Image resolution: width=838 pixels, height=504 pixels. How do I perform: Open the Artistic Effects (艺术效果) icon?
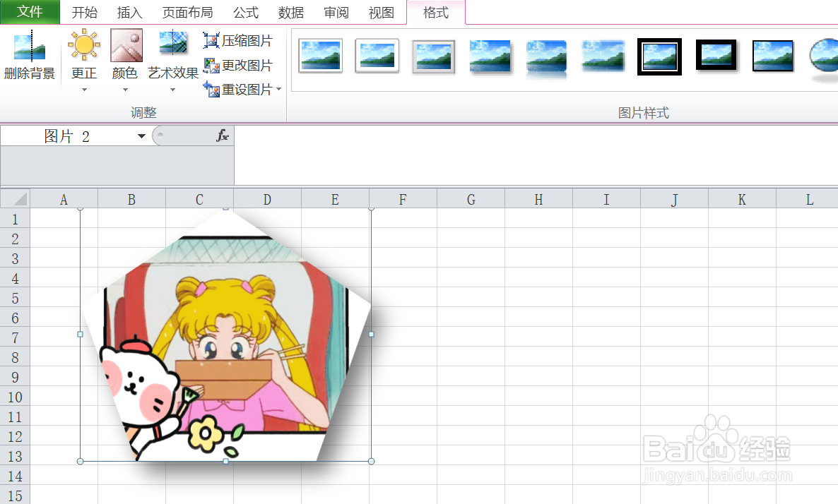point(173,44)
